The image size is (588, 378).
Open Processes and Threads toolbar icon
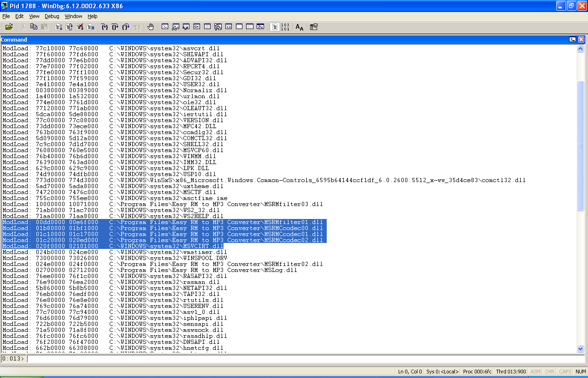[250, 27]
